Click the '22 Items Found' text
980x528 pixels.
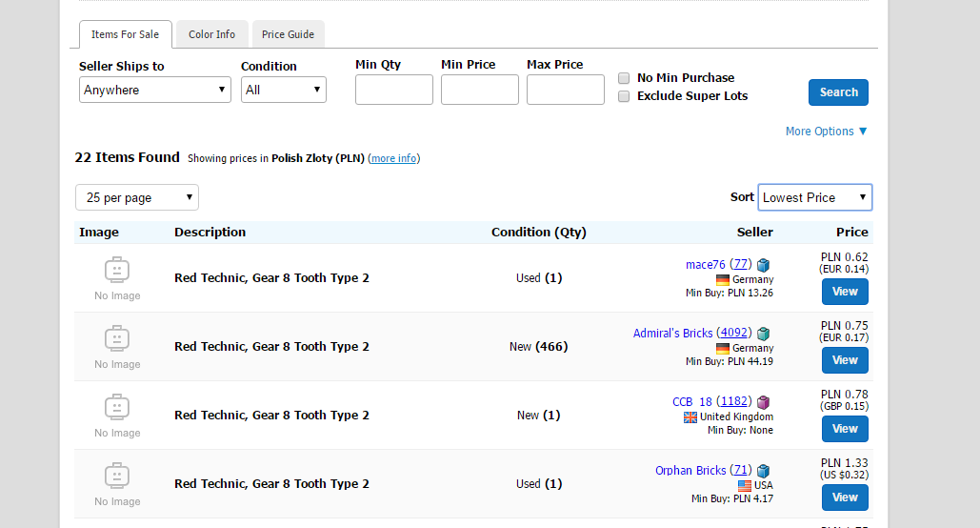[x=127, y=157]
